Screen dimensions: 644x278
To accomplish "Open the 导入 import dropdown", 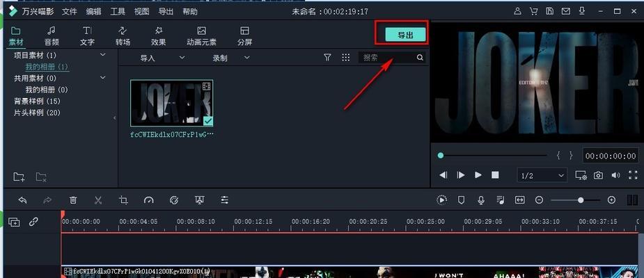I will (162, 58).
